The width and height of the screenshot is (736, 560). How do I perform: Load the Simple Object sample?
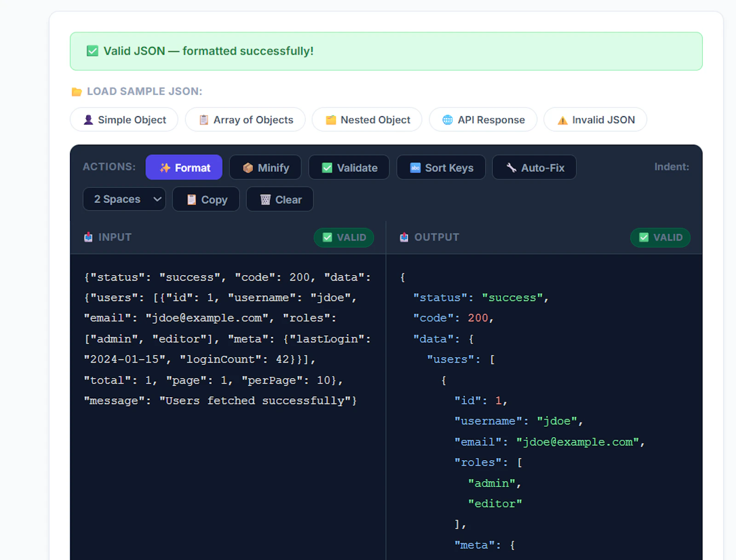click(124, 120)
